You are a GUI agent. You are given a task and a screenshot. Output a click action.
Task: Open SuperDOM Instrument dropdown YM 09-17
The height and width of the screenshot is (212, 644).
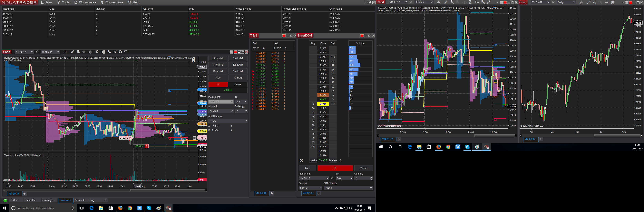tap(314, 178)
